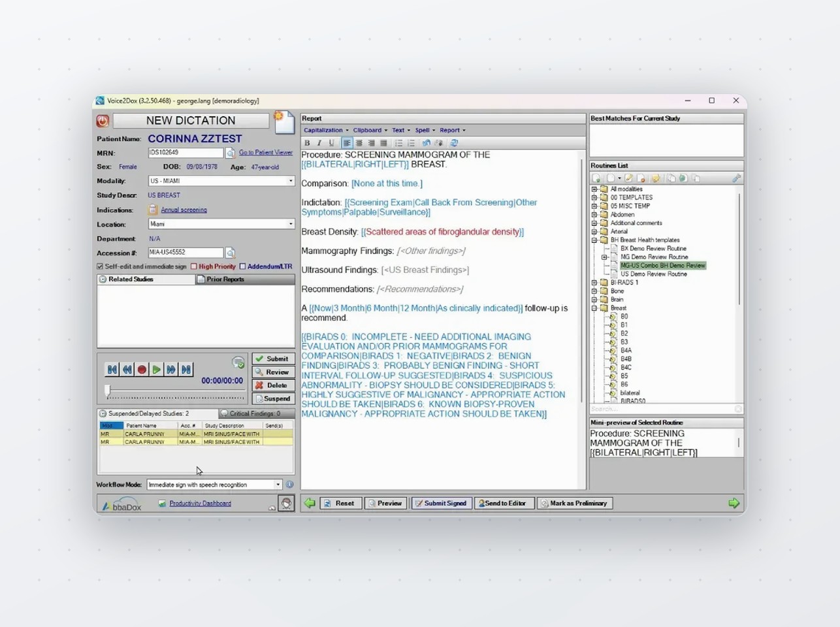
Task: Click the refresh icon in the report toolbar
Action: click(454, 143)
